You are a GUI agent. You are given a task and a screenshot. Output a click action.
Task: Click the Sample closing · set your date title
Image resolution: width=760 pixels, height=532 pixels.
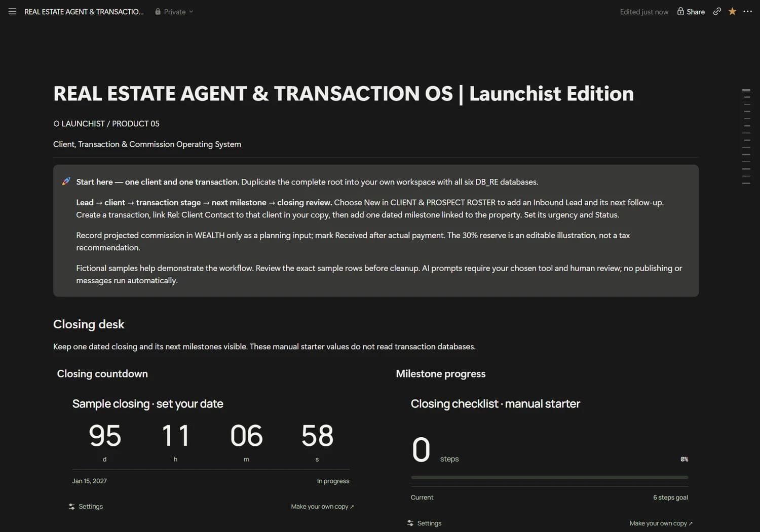(x=147, y=404)
